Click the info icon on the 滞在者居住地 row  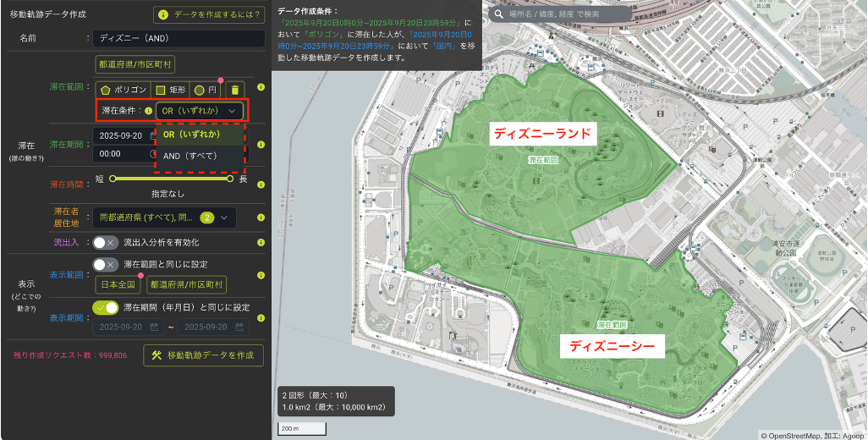point(261,217)
